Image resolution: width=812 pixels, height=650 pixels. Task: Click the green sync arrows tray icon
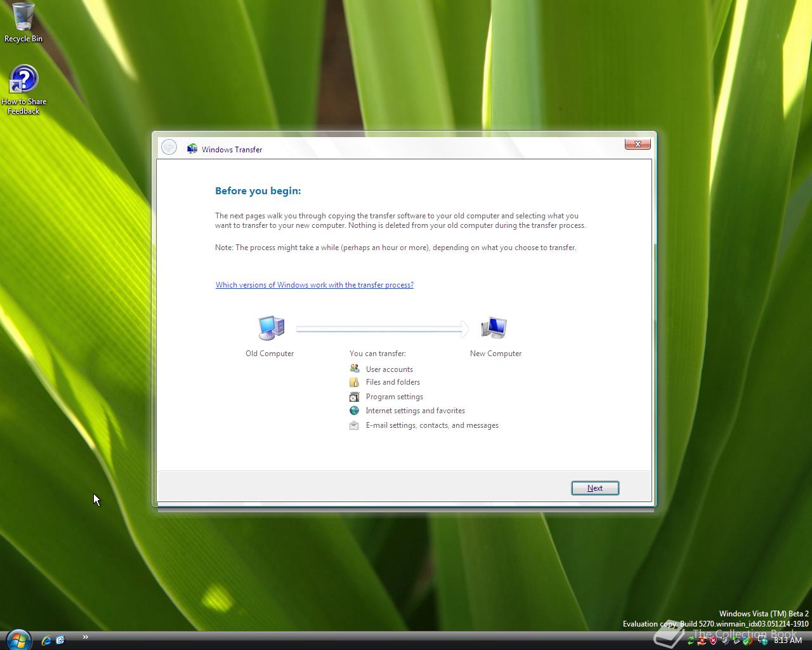pyautogui.click(x=691, y=640)
